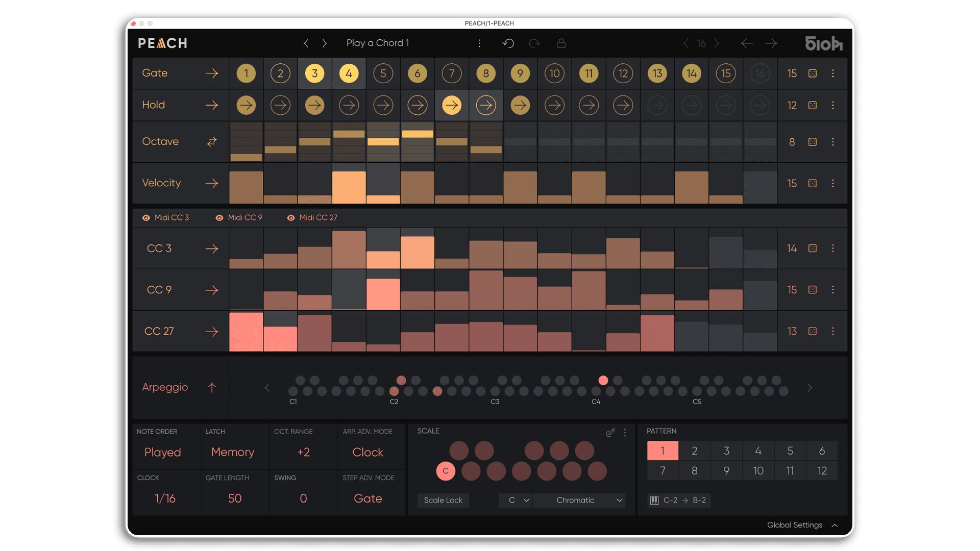Image resolution: width=980 pixels, height=551 pixels.
Task: Click the Oct. Range value +2
Action: point(303,453)
